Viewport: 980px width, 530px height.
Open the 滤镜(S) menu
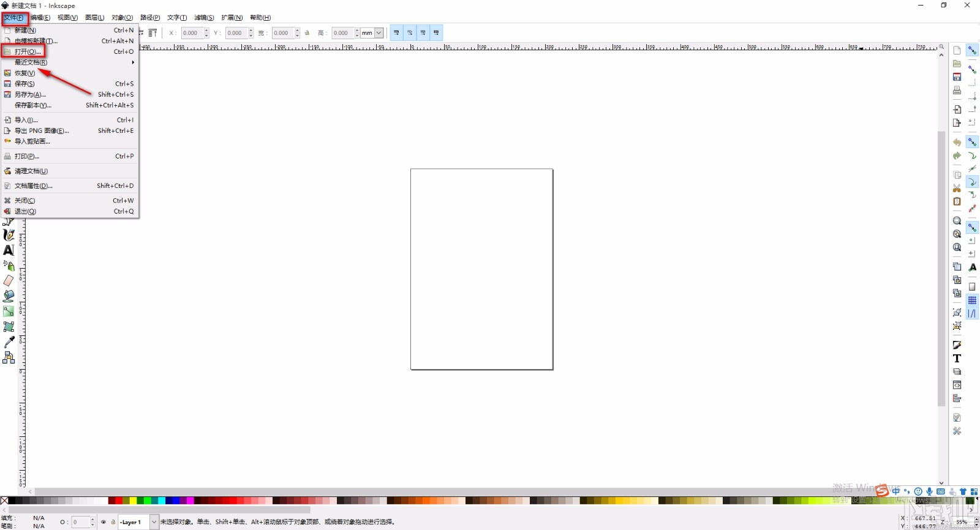click(x=204, y=18)
